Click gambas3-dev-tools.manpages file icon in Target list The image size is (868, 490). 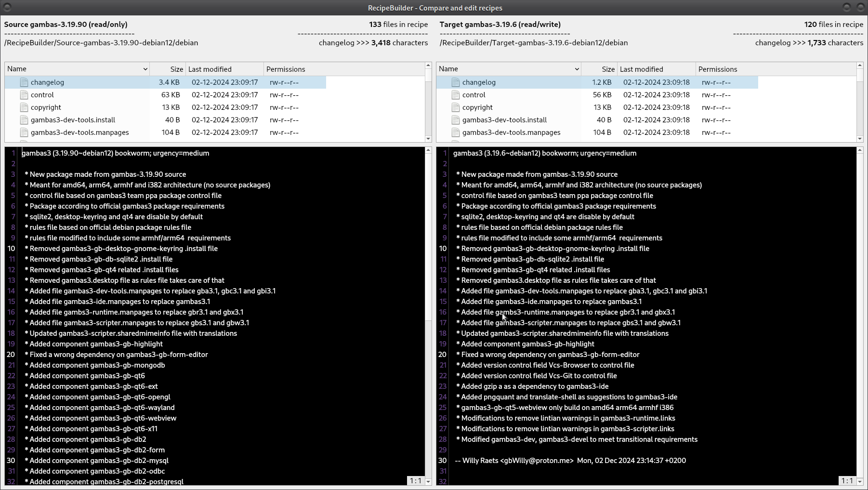pos(456,132)
